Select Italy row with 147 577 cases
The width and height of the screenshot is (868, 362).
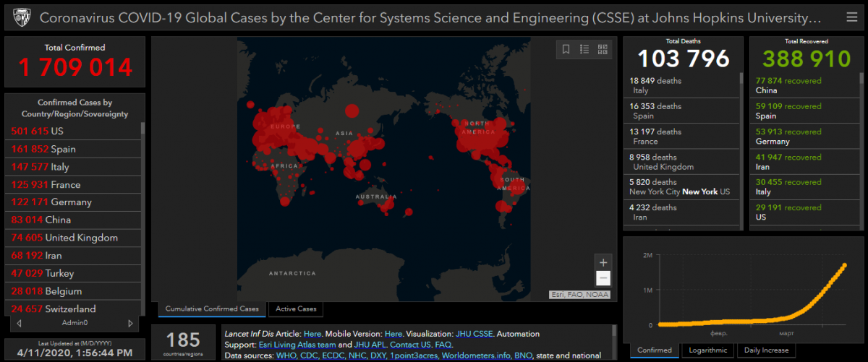(72, 166)
